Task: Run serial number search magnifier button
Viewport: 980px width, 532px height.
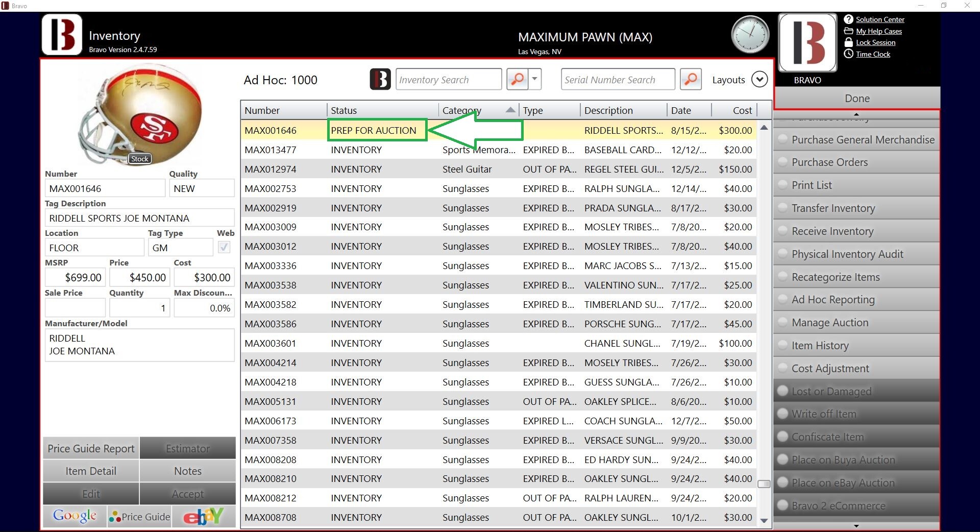Action: [691, 79]
